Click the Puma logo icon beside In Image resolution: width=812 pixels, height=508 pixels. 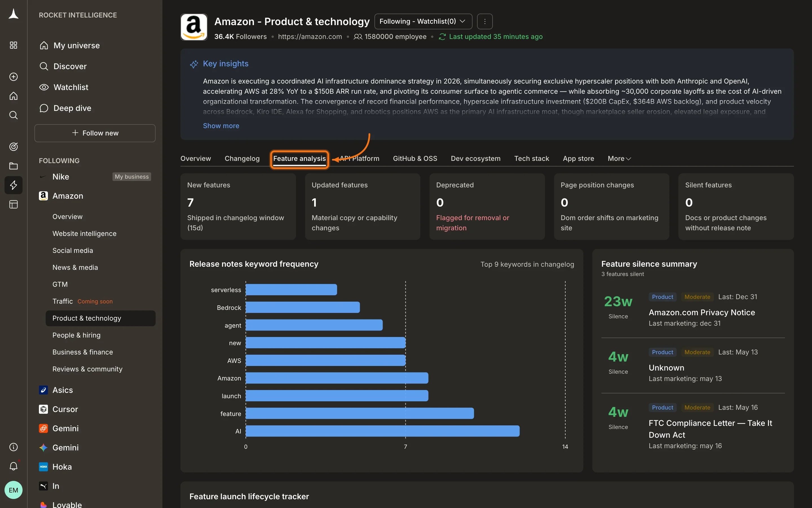point(43,486)
